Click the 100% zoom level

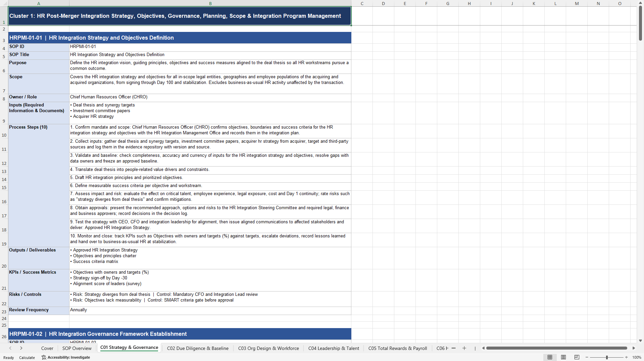click(x=637, y=357)
